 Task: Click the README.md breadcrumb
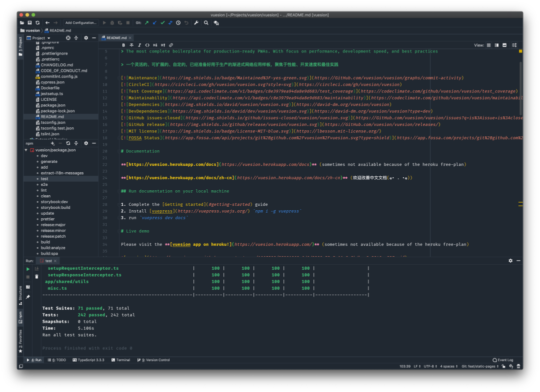(x=57, y=30)
